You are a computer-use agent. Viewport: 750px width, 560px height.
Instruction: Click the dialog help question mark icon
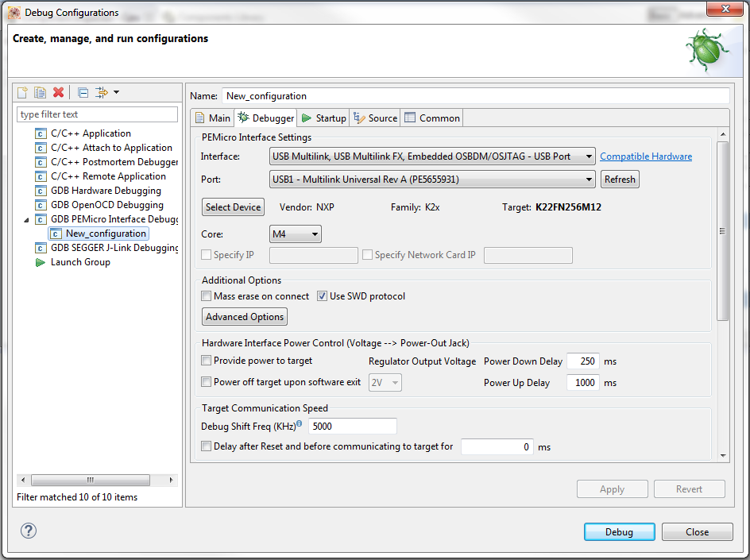(29, 531)
